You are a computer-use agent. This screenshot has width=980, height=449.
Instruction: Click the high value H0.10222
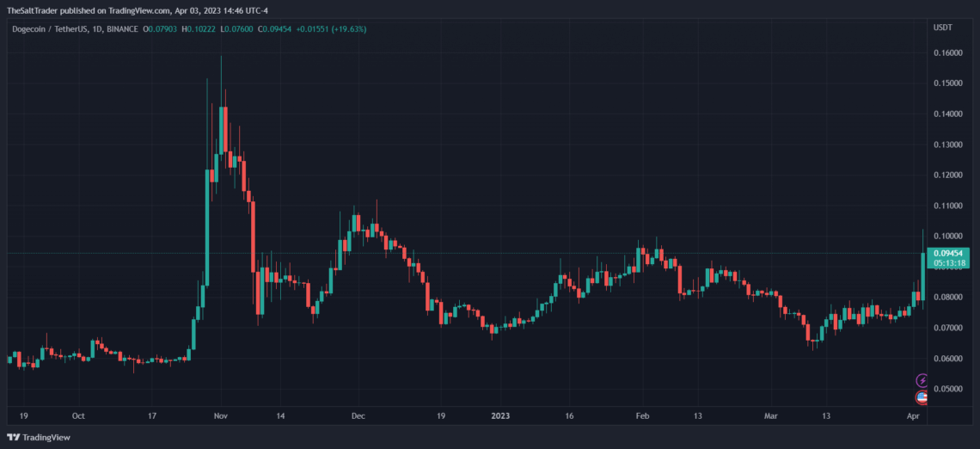click(x=200, y=28)
